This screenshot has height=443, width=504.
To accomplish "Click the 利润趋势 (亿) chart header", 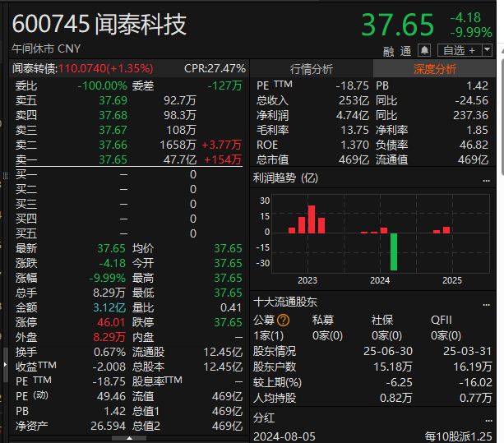I will 285,178.
